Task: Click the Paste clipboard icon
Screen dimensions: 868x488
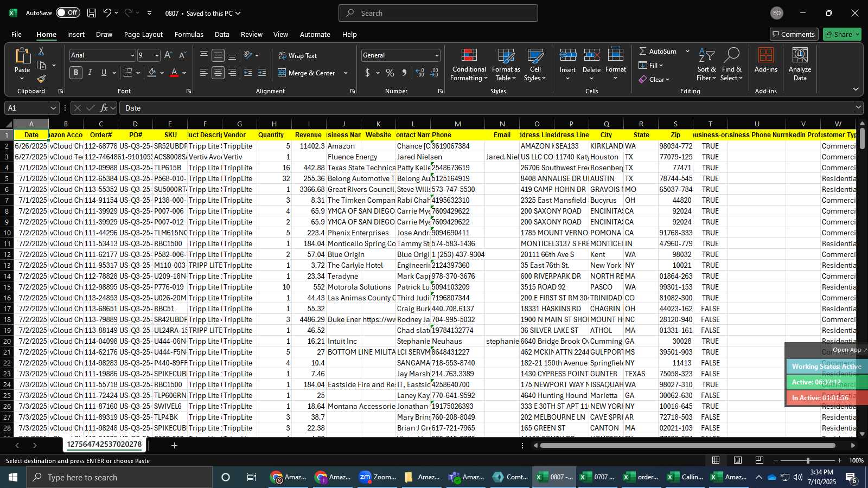Action: [22, 56]
